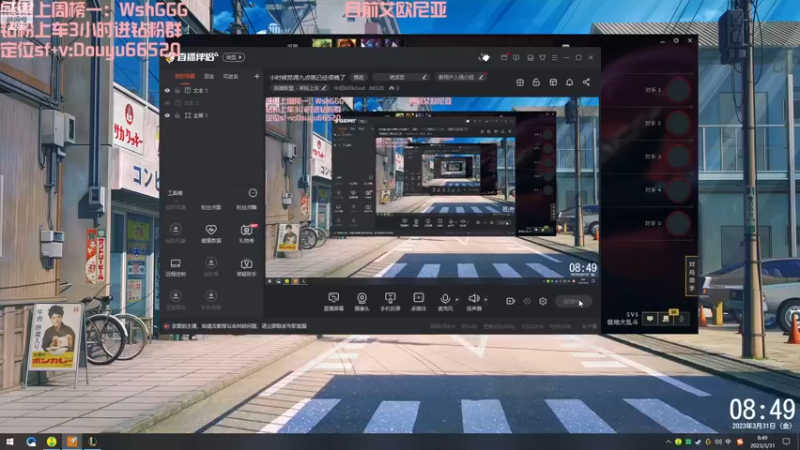The image size is (800, 450).
Task: Select opponent 对手 3 circle in game overlay
Action: tap(679, 157)
